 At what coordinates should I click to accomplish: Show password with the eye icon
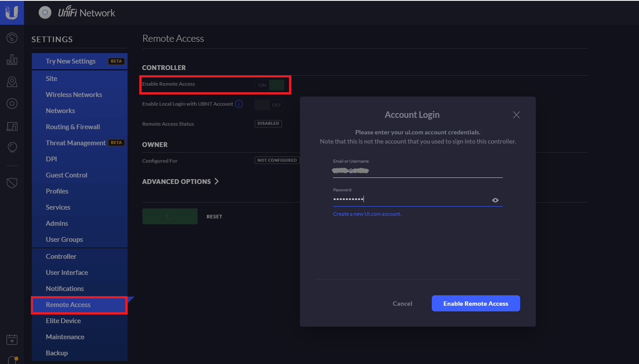coord(495,200)
